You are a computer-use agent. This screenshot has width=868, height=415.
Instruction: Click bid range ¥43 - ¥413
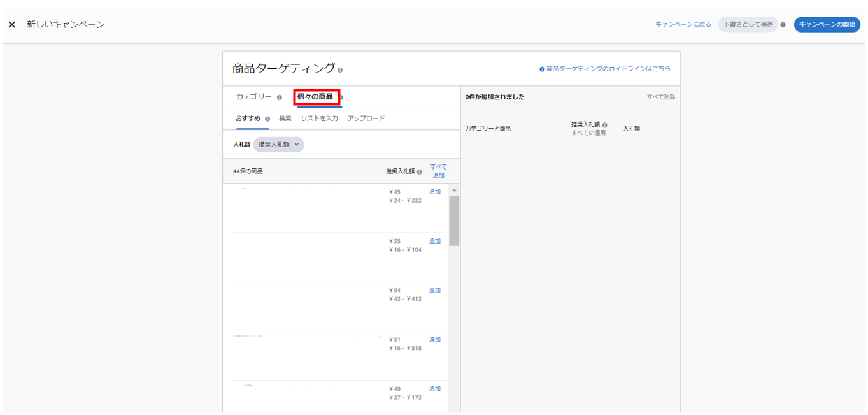(405, 299)
